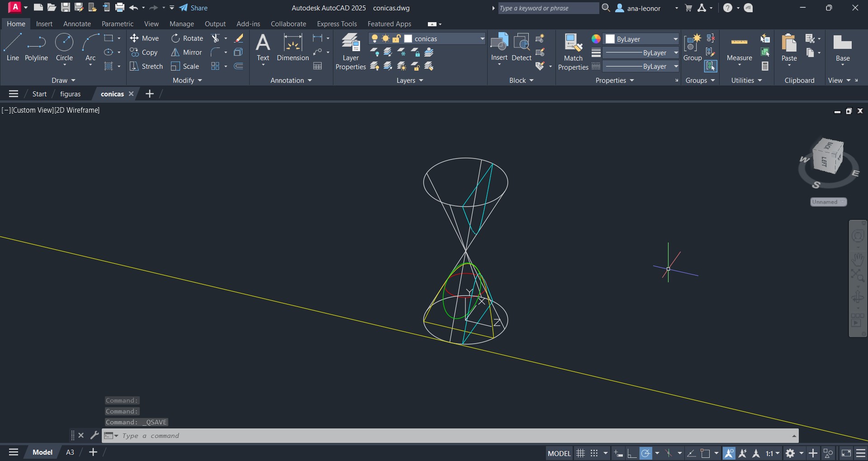Switch to the A3 layout
The width and height of the screenshot is (868, 461).
pos(70,452)
